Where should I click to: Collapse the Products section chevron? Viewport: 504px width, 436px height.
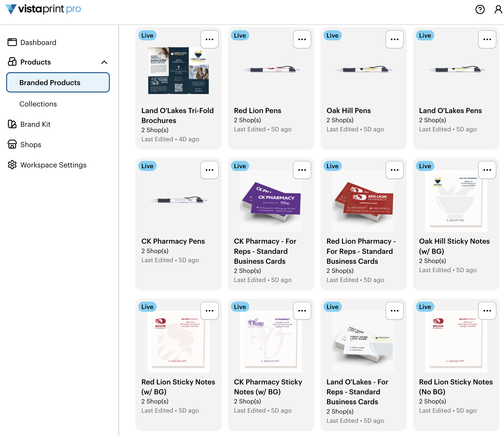104,62
